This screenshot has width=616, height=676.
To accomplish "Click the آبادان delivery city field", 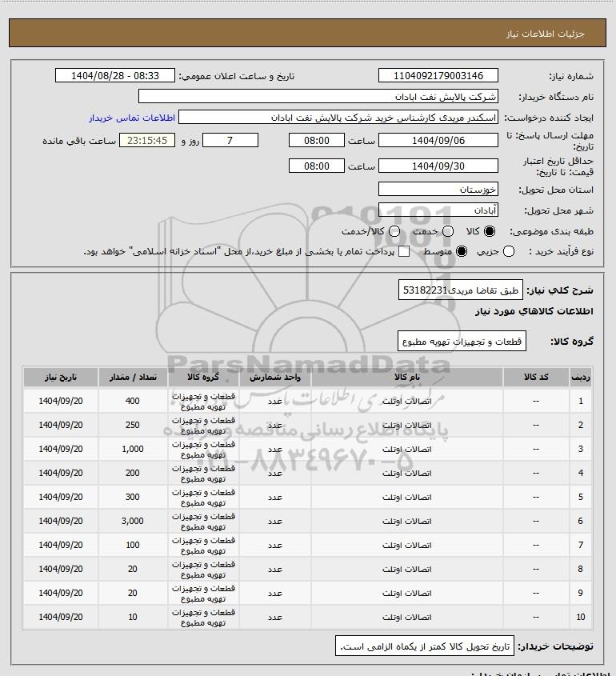I will [438, 210].
